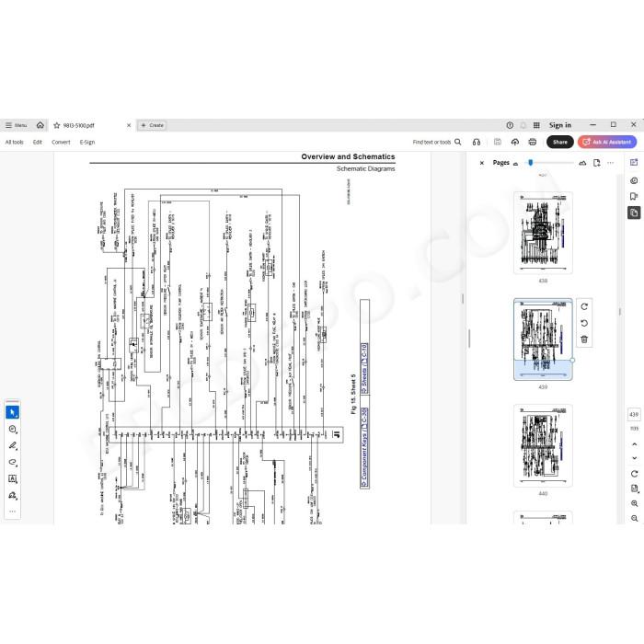Screen dimensions: 644x644
Task: Star the 9813-5100.pdf document
Action: (57, 125)
